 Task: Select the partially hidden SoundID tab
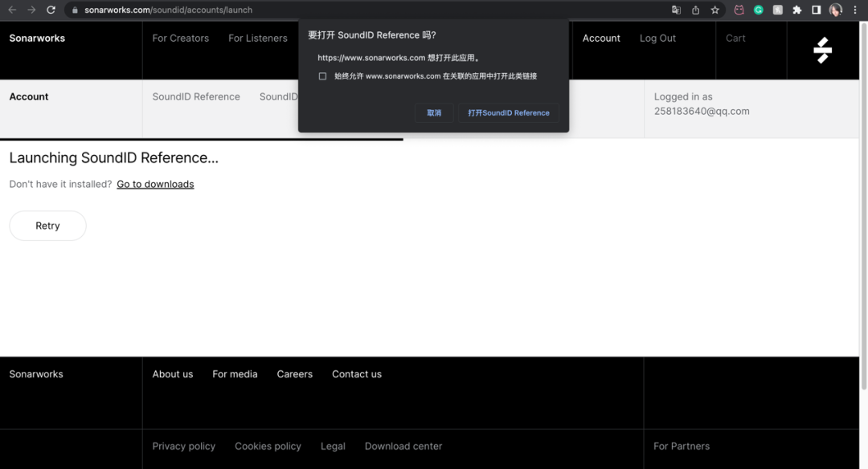tap(278, 97)
